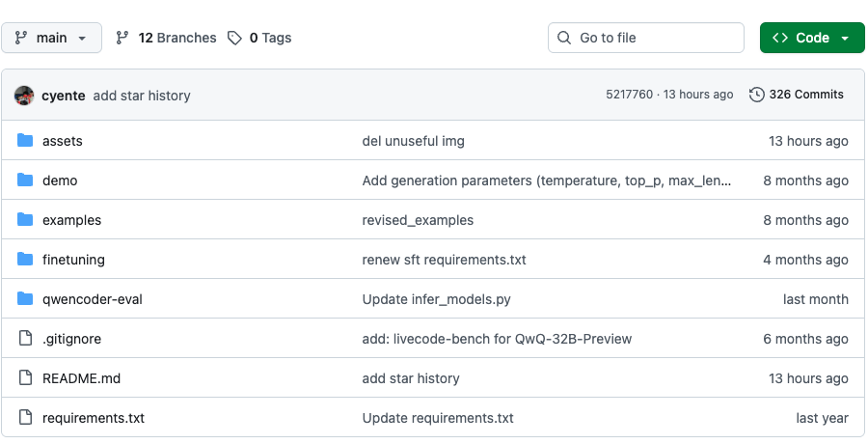
Task: Click '6 months ago' in .gitignore row
Action: [x=806, y=339]
